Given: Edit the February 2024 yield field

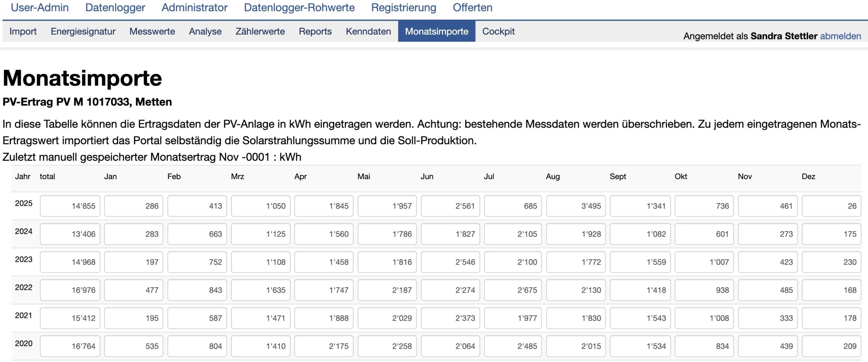Looking at the screenshot, I should (197, 234).
